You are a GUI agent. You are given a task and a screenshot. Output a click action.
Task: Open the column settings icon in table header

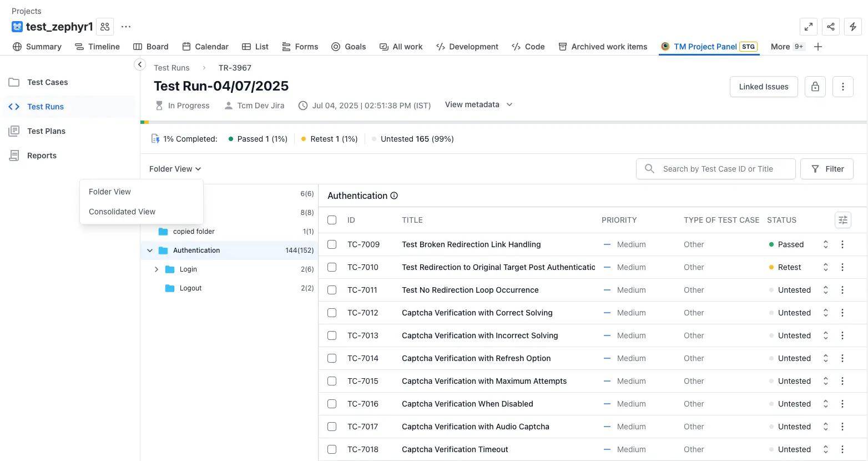[842, 220]
